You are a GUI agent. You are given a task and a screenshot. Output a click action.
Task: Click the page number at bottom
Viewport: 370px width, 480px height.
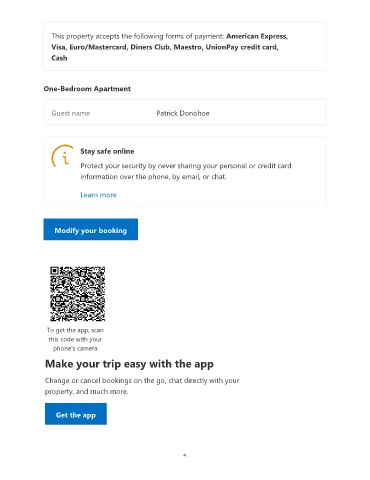pos(185,455)
